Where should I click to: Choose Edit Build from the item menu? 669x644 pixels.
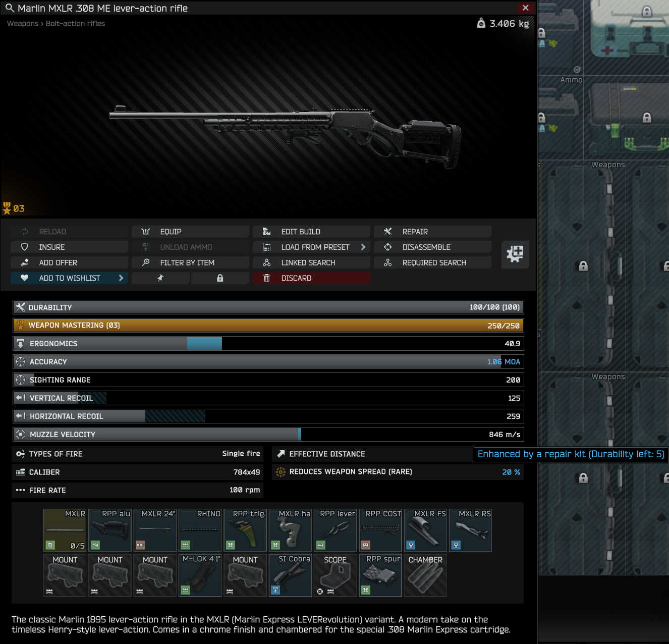[x=312, y=232]
